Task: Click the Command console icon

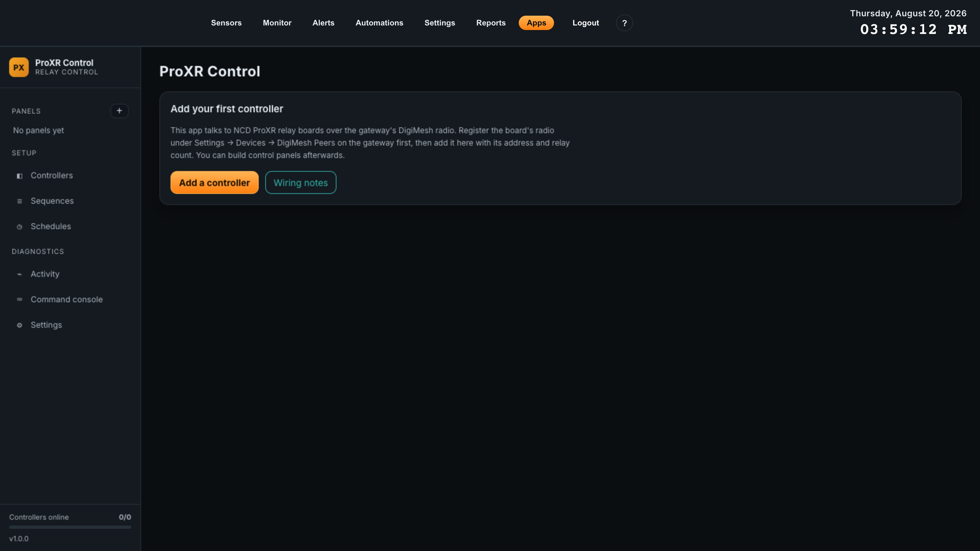Action: tap(19, 300)
